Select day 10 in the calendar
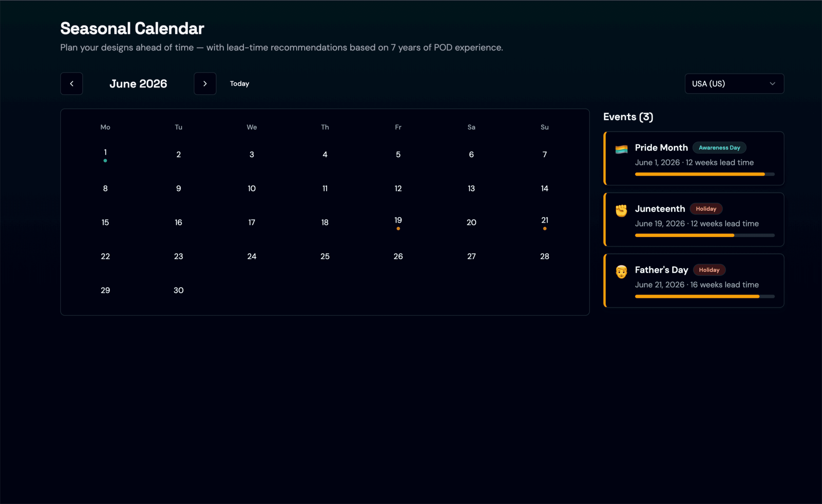 tap(252, 188)
